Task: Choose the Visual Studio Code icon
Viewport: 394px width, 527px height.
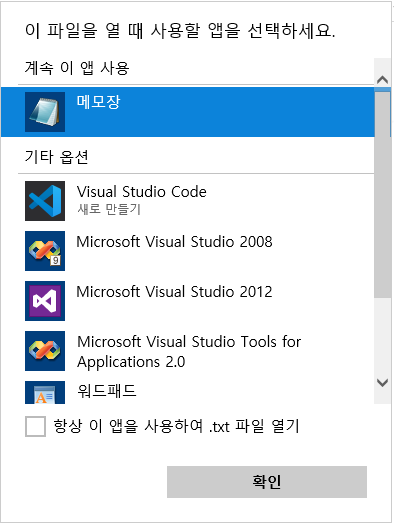Action: (45, 201)
